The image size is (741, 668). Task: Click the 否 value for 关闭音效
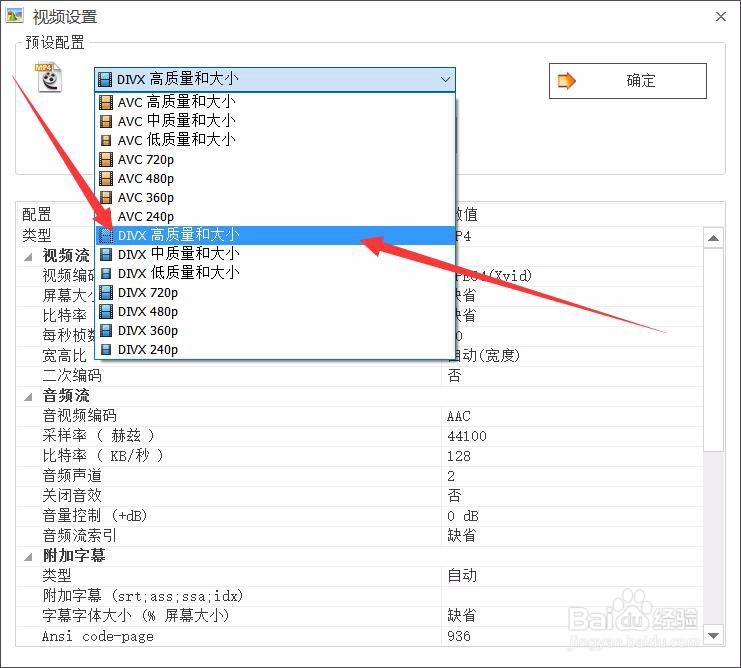coord(454,496)
